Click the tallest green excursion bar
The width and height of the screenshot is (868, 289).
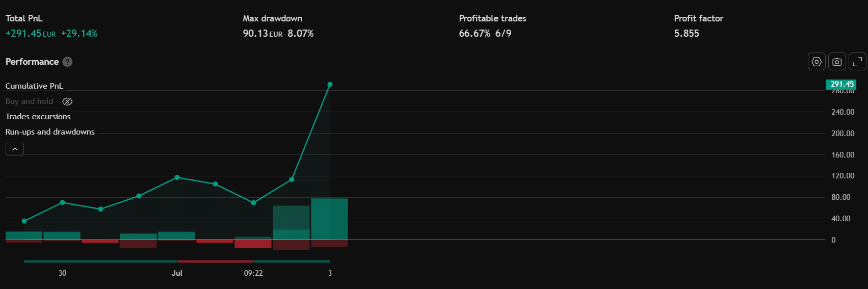[x=329, y=219]
